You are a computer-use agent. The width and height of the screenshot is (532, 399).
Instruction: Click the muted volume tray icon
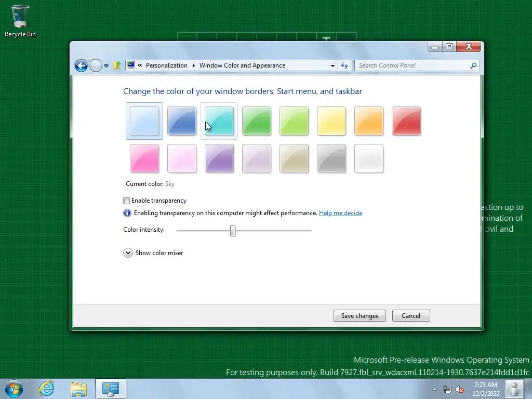tap(460, 389)
